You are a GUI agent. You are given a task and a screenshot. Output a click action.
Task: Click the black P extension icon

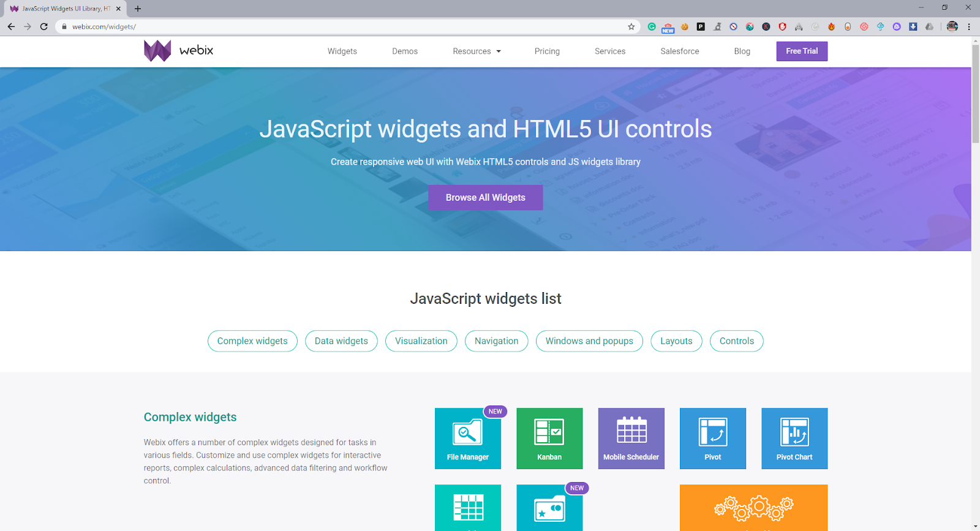pos(701,26)
